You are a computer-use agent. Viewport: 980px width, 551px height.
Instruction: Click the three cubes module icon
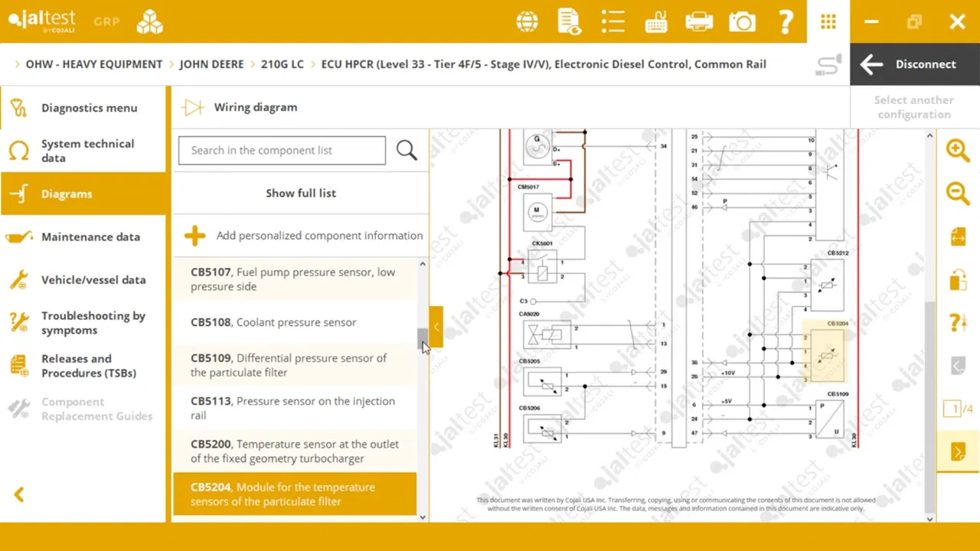pos(150,21)
